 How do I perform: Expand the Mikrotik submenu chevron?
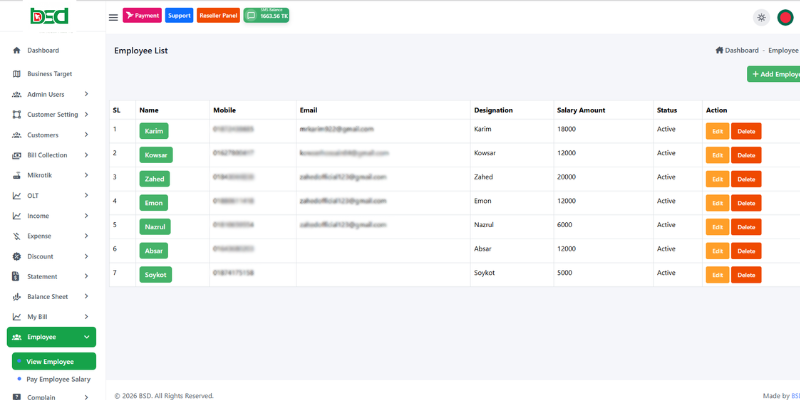click(x=87, y=175)
